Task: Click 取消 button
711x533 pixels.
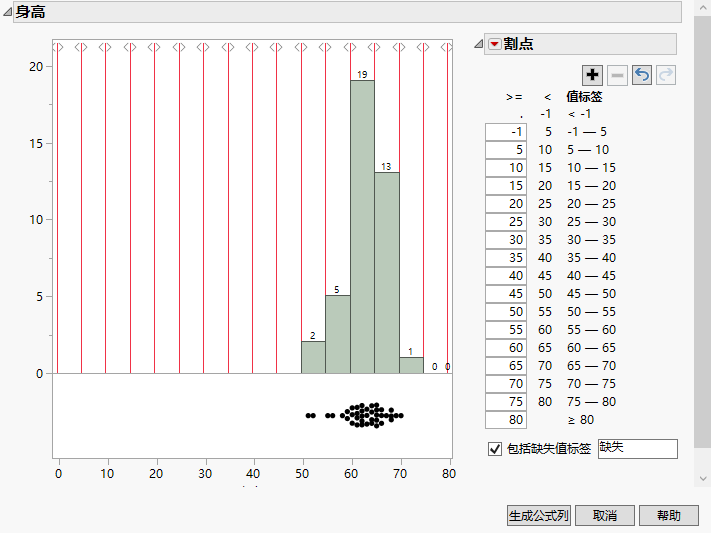Action: [x=604, y=515]
